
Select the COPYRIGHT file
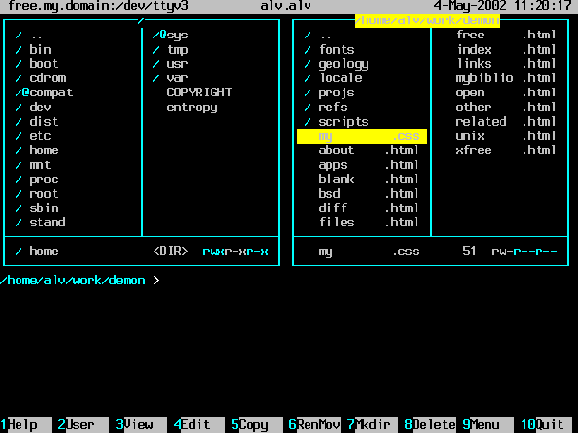tap(199, 92)
